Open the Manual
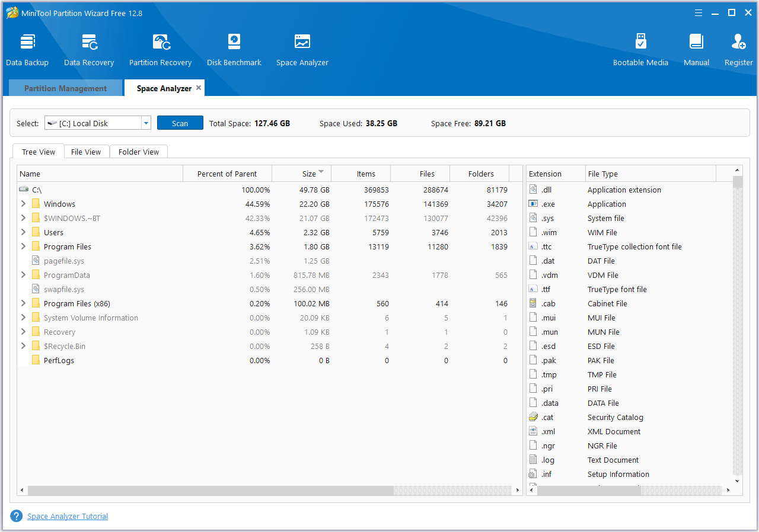The width and height of the screenshot is (759, 532). (x=696, y=50)
